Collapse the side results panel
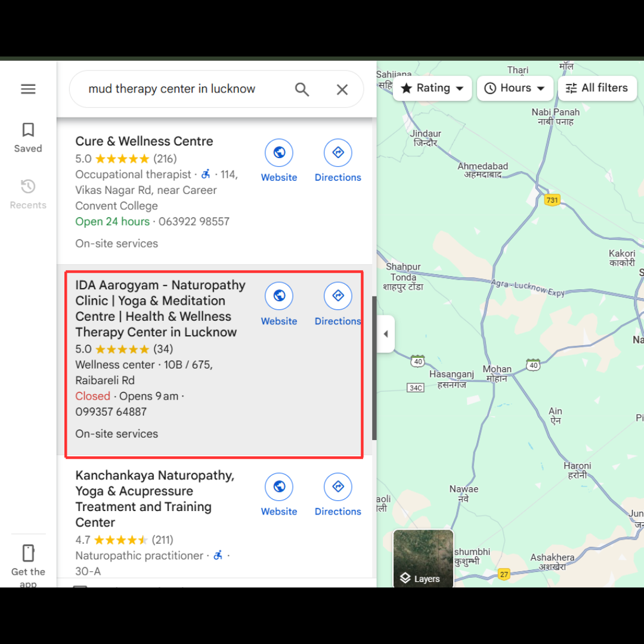Image resolution: width=644 pixels, height=644 pixels. tap(386, 334)
